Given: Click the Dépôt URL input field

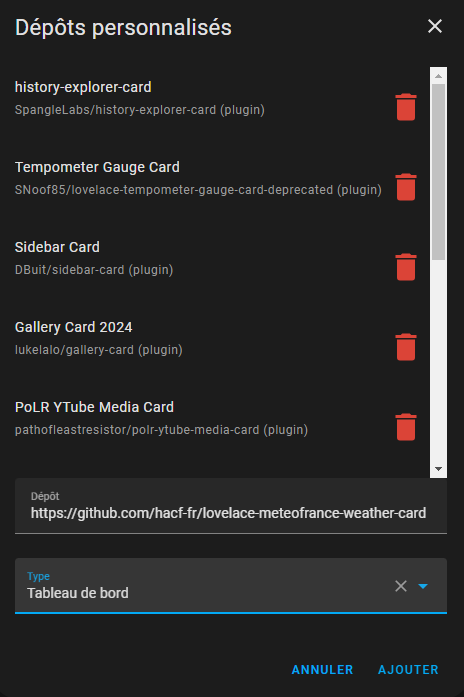Looking at the screenshot, I should (231, 506).
